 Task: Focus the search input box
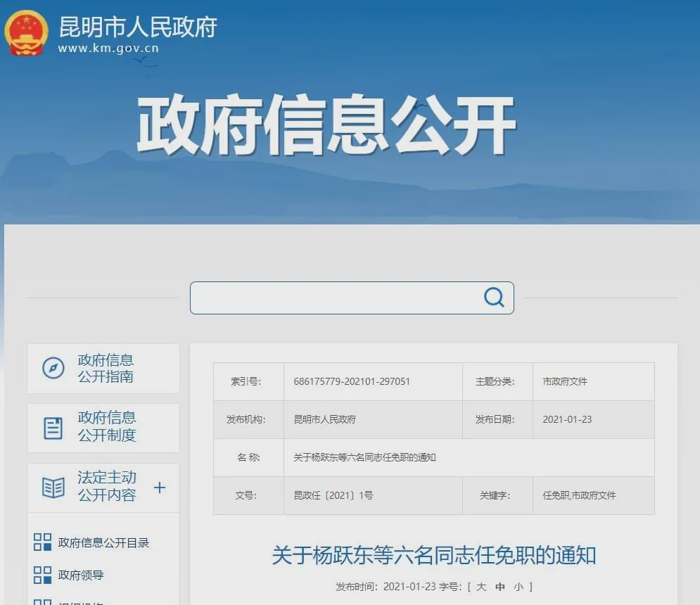pos(334,298)
